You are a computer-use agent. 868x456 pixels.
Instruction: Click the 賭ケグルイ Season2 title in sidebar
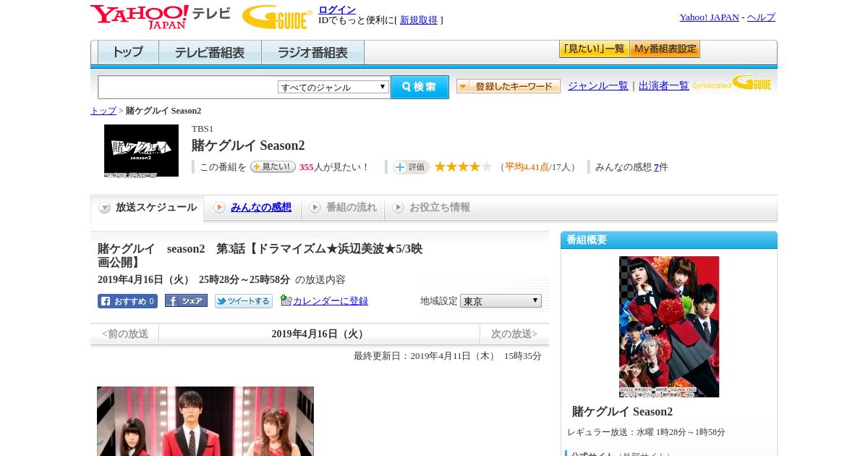click(622, 412)
